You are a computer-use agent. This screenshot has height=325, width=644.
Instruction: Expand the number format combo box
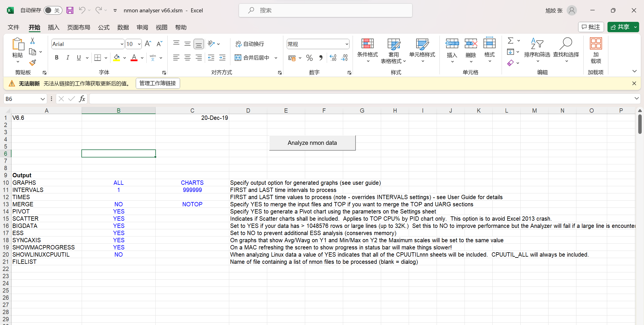pos(347,44)
